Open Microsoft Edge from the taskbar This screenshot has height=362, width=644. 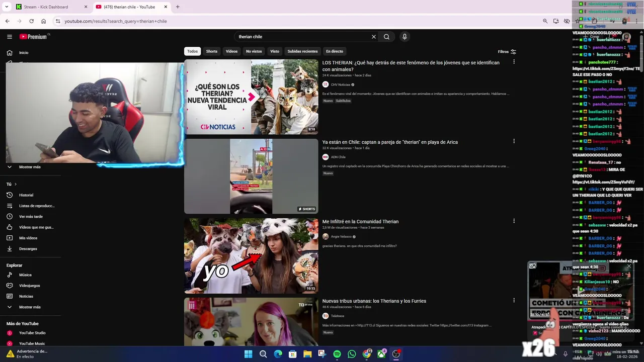pyautogui.click(x=278, y=354)
